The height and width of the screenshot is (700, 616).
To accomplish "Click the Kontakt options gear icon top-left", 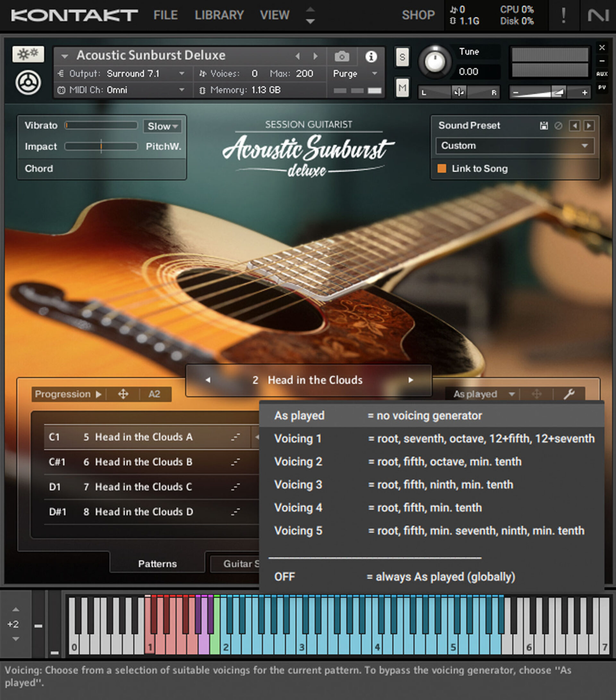I will (28, 54).
